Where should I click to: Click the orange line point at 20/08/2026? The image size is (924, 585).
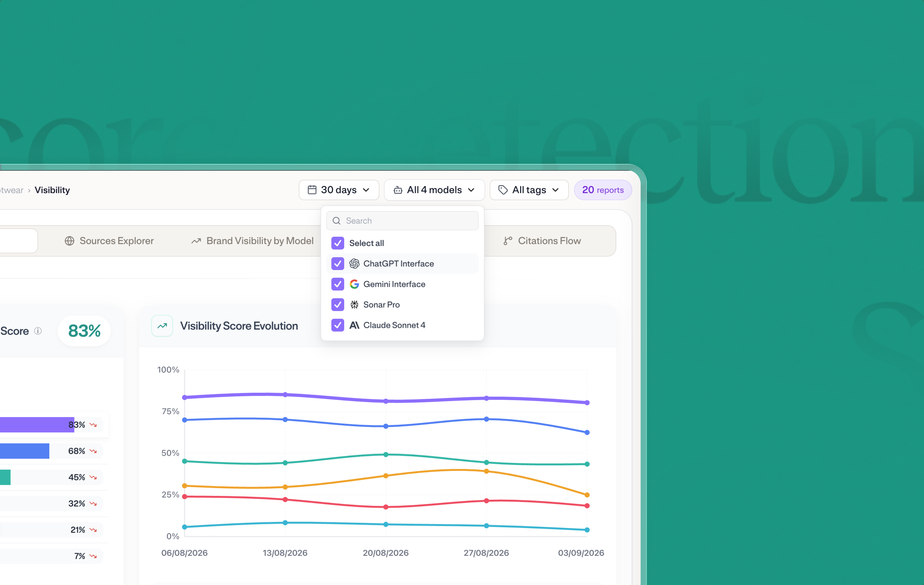tap(386, 476)
